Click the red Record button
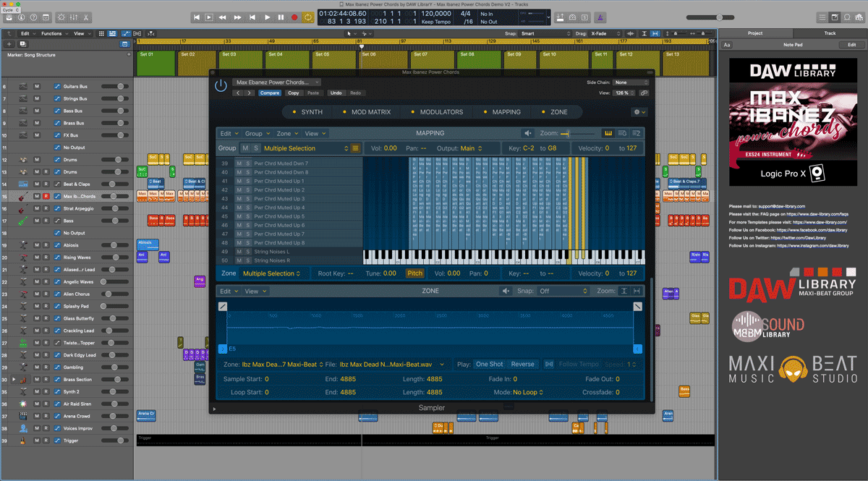 pyautogui.click(x=294, y=17)
